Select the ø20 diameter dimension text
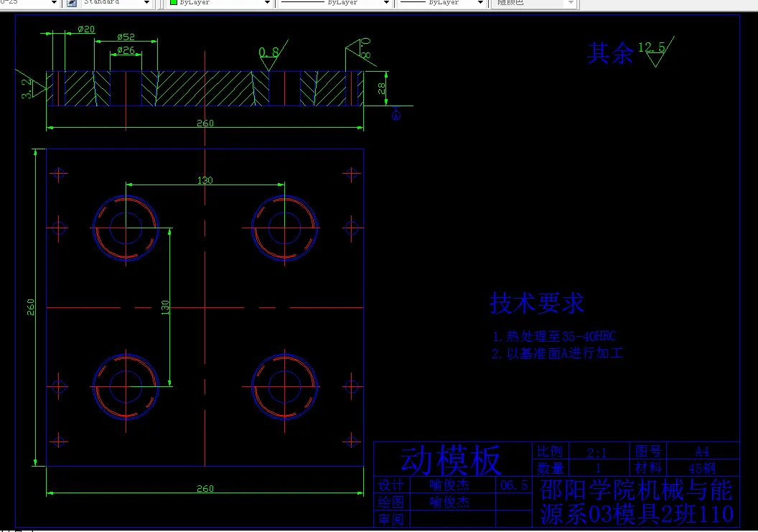 86,29
